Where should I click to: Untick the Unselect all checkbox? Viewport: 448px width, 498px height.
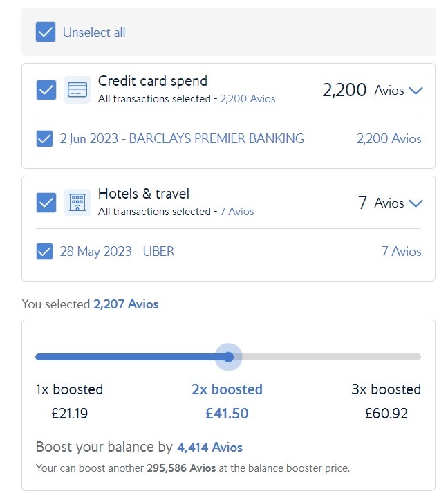pos(46,32)
